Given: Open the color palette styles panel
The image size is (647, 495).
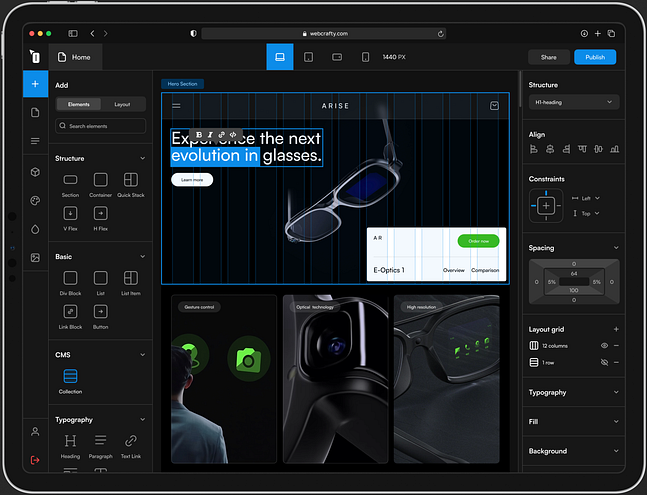Looking at the screenshot, I should (x=35, y=200).
